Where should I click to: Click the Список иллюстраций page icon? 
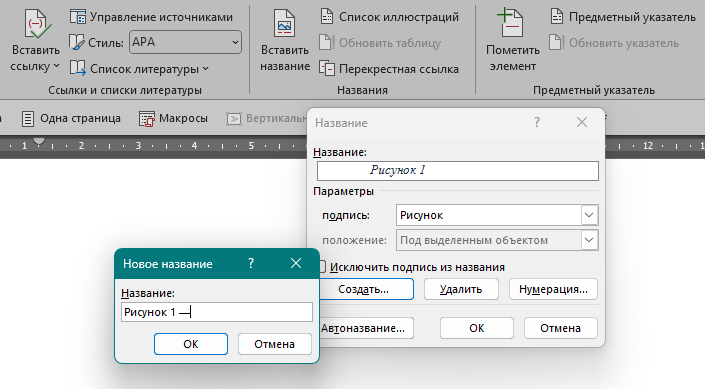coord(327,17)
